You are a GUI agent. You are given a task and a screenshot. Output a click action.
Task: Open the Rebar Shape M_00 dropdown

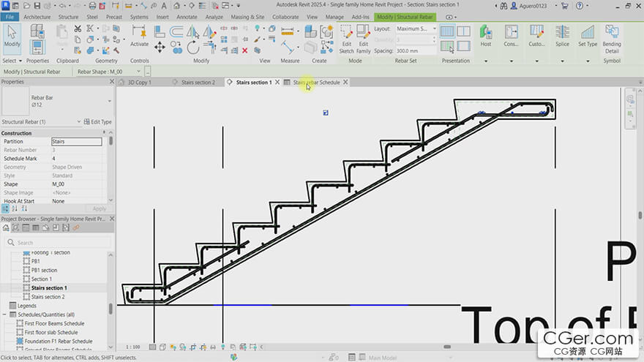coord(110,72)
